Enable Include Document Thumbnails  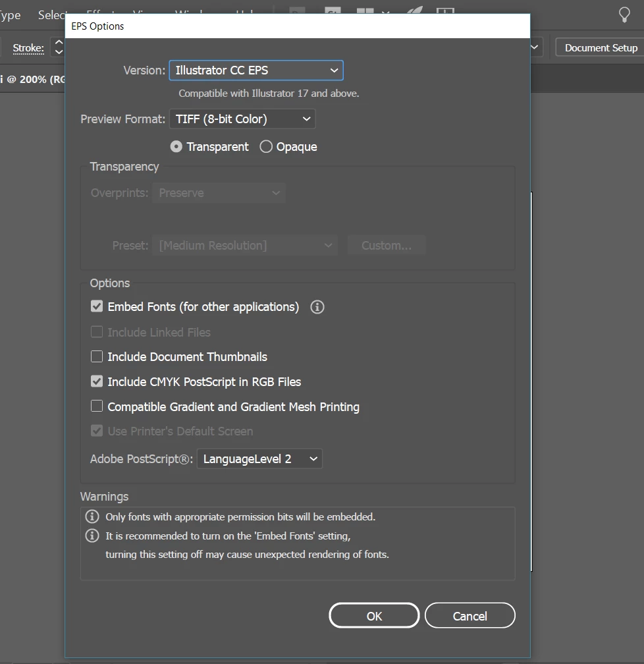click(x=97, y=356)
